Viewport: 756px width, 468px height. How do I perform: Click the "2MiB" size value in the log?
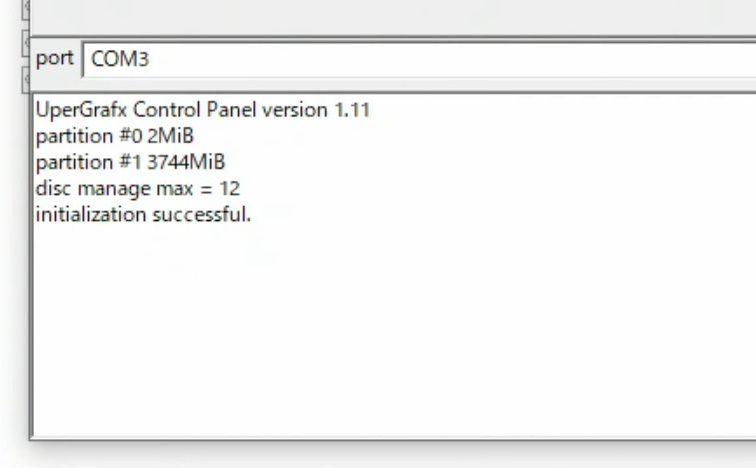pos(170,136)
